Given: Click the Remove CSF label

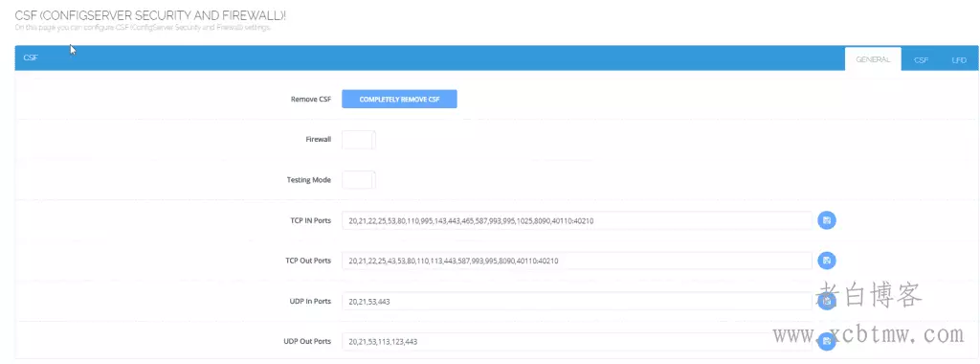Looking at the screenshot, I should coord(311,99).
